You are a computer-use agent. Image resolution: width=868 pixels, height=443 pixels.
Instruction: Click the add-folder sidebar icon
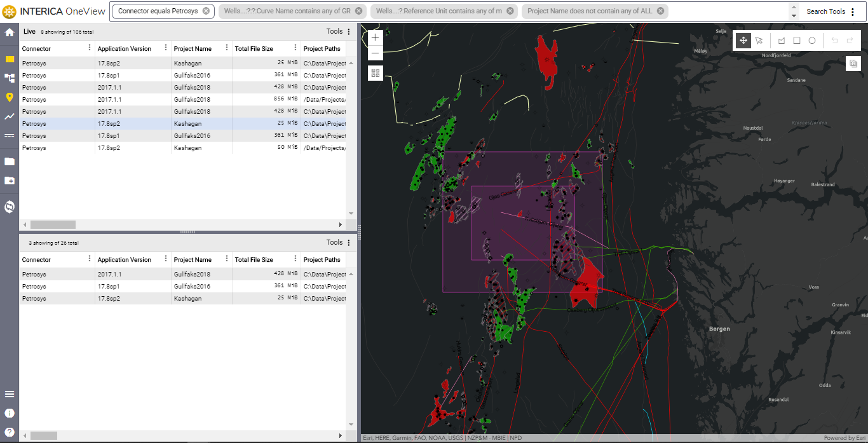(10, 181)
